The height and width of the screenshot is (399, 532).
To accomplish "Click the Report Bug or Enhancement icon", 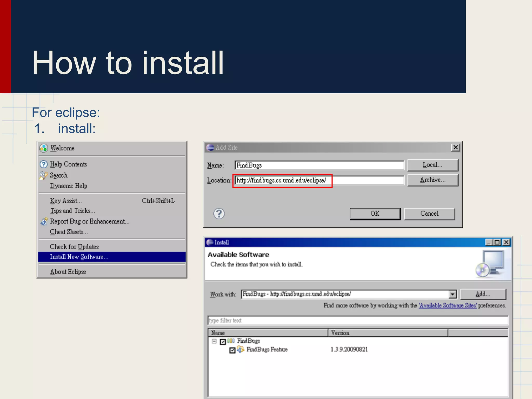I will point(44,221).
